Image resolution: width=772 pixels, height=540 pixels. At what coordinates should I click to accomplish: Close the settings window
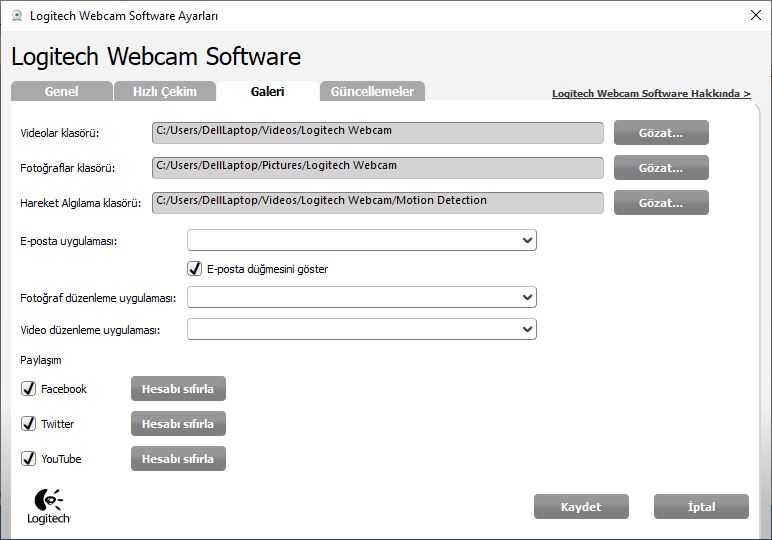point(756,15)
